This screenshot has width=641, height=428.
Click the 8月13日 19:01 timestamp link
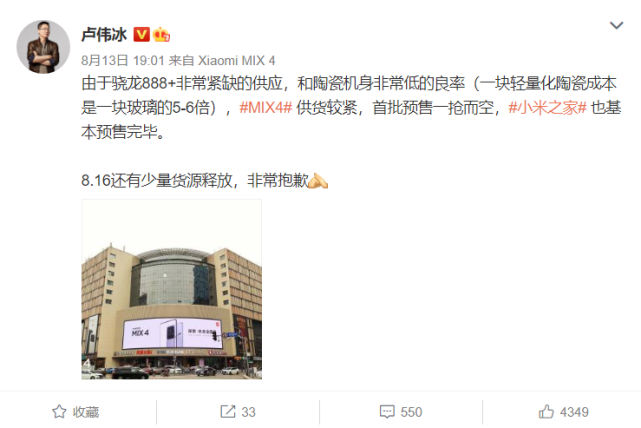point(122,61)
